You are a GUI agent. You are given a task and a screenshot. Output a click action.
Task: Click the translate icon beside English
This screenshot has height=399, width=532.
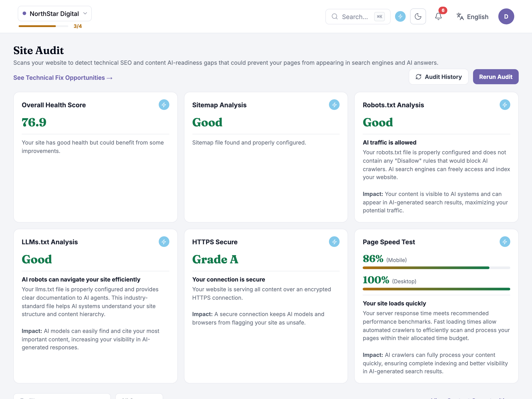(460, 17)
